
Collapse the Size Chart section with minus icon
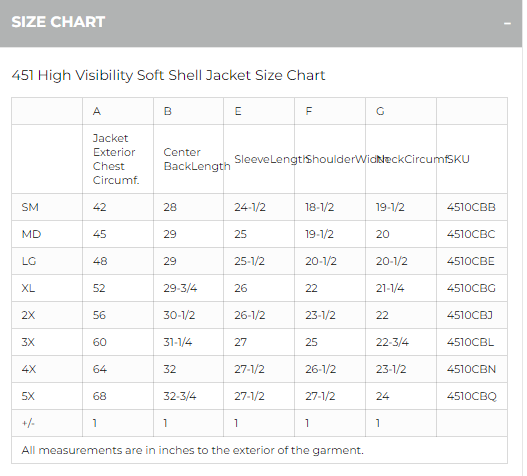point(507,23)
